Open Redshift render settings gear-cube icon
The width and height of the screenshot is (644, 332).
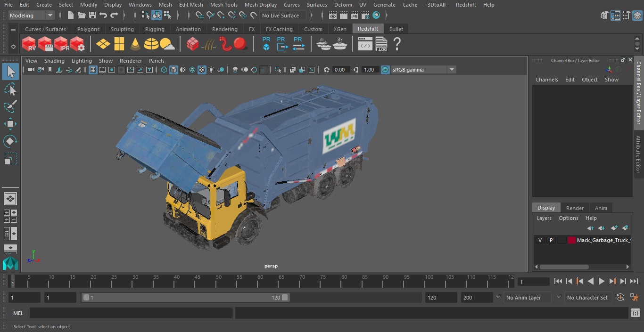78,44
